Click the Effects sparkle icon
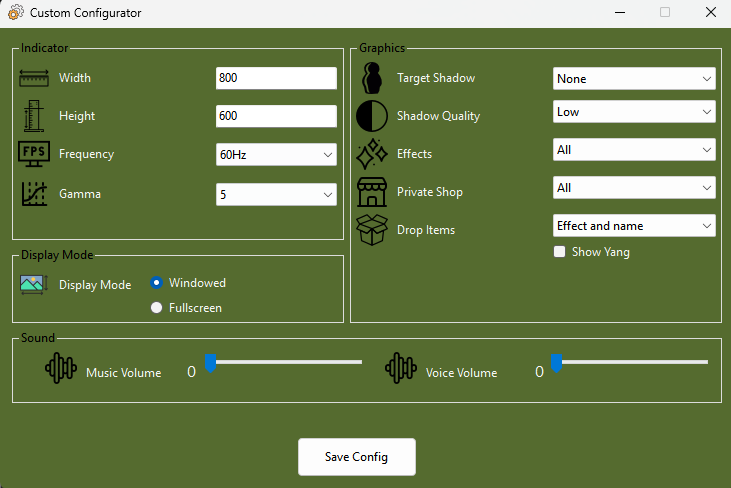The width and height of the screenshot is (731, 488). pyautogui.click(x=372, y=154)
